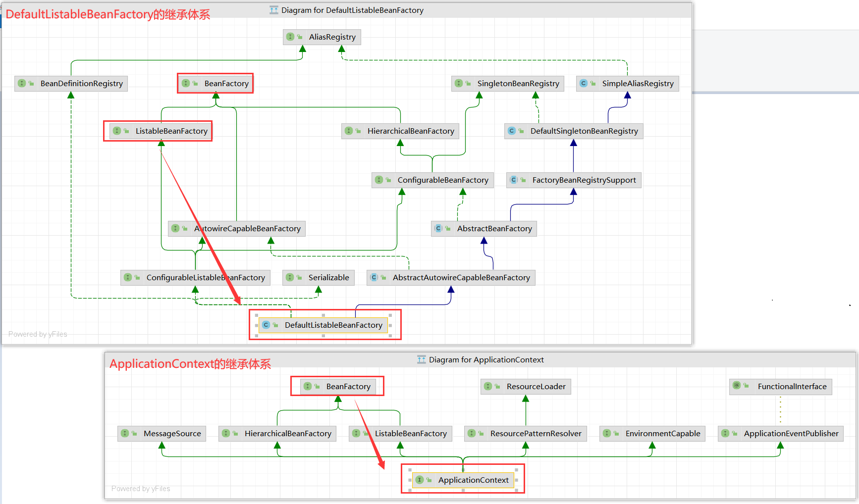Select the ApplicationContext interface node
Viewport: 859px width, 504px height.
[x=463, y=480]
